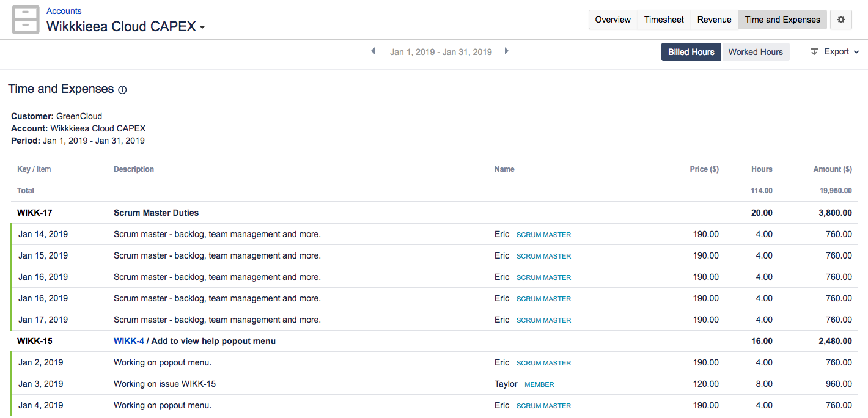Click the Export download icon
The width and height of the screenshot is (868, 418).
point(814,52)
